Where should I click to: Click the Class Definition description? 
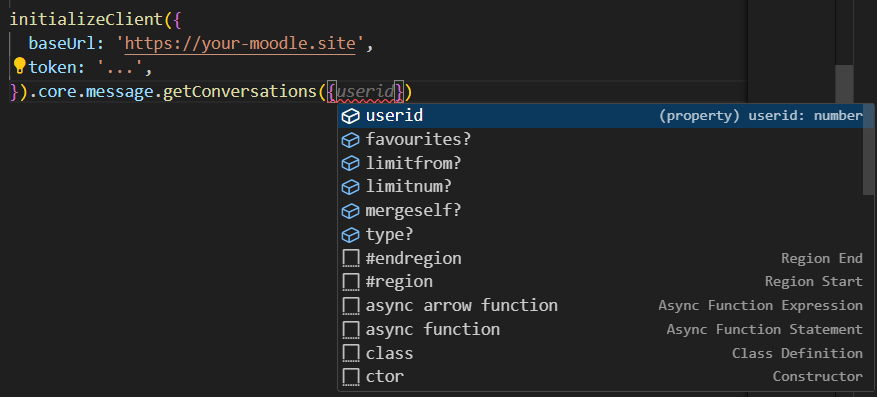point(797,353)
